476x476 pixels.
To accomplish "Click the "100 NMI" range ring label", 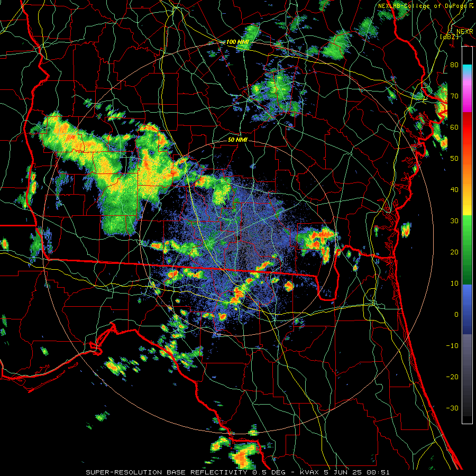I will click(237, 42).
